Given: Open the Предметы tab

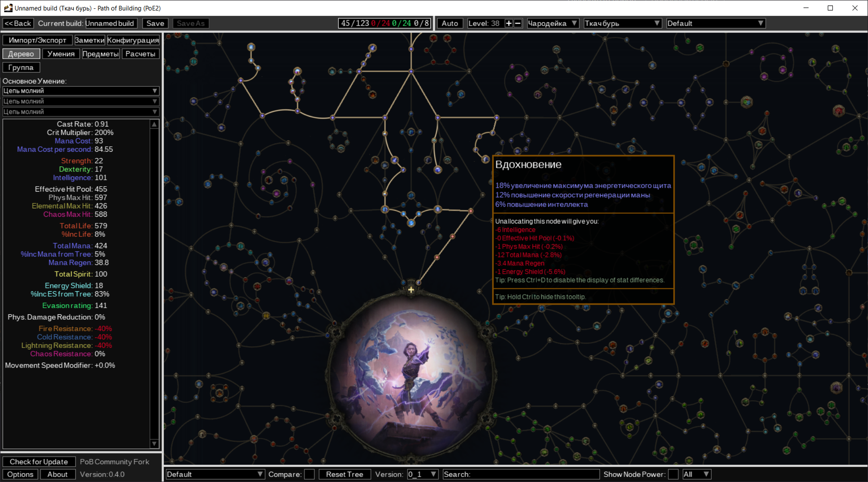Looking at the screenshot, I should (101, 54).
